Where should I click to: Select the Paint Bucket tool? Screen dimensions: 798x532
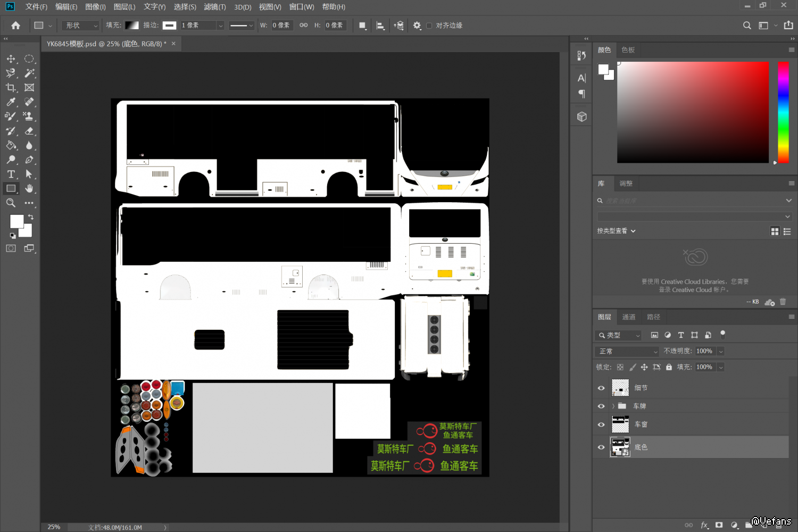click(x=11, y=146)
